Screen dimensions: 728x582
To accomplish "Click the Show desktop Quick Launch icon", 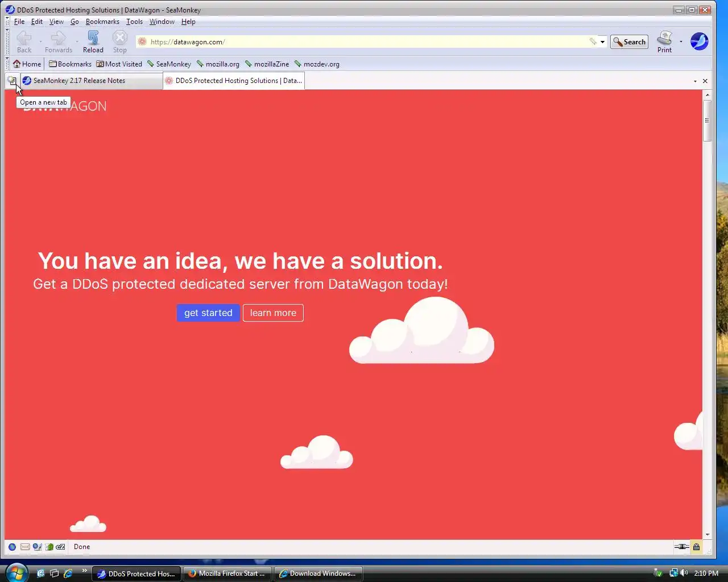I will point(41,573).
